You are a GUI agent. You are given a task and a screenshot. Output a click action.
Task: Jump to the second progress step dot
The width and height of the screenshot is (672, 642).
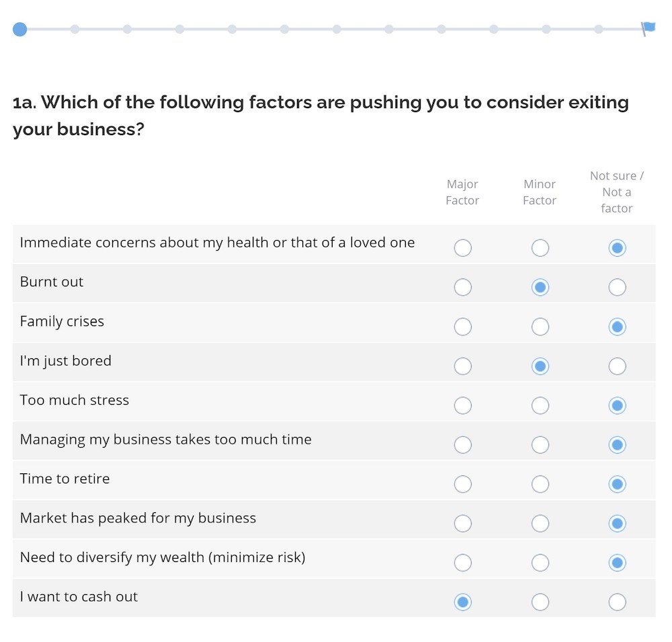(75, 29)
